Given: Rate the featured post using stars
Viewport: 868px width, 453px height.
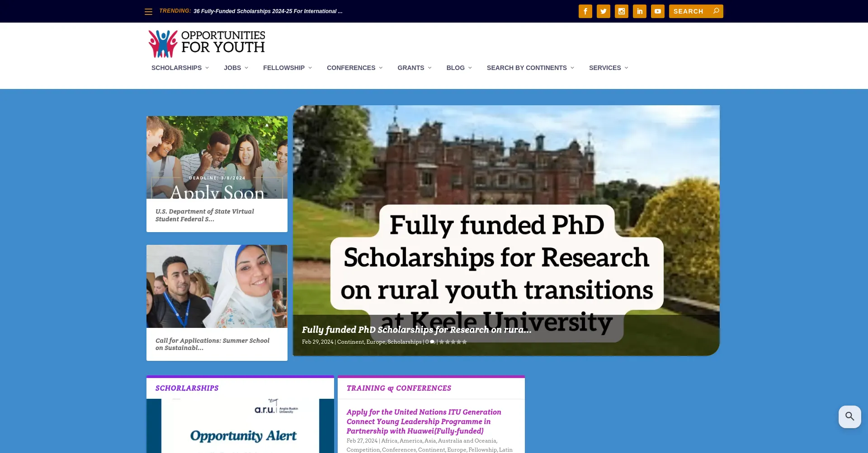Looking at the screenshot, I should tap(453, 342).
